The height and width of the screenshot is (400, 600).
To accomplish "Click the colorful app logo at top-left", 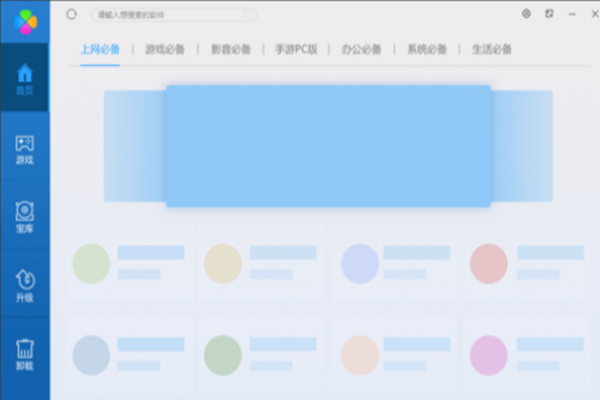I will point(24,19).
